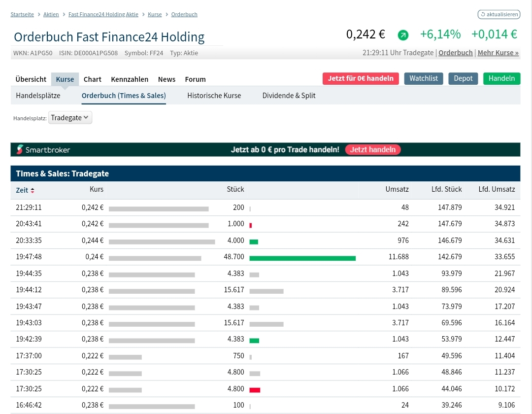Show the Dividende & Split sub-tab
Viewport: 532px width, 414px height.
pos(289,96)
